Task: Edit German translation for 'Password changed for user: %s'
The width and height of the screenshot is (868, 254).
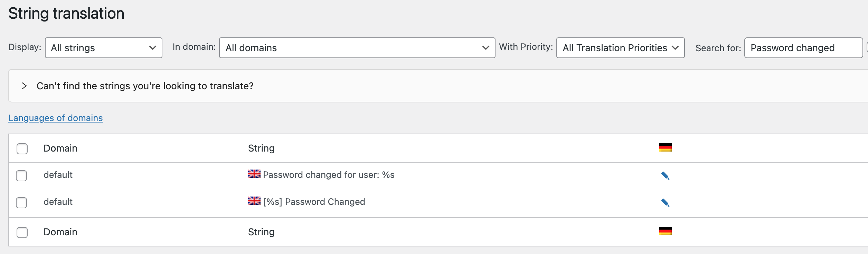Action: coord(665,176)
